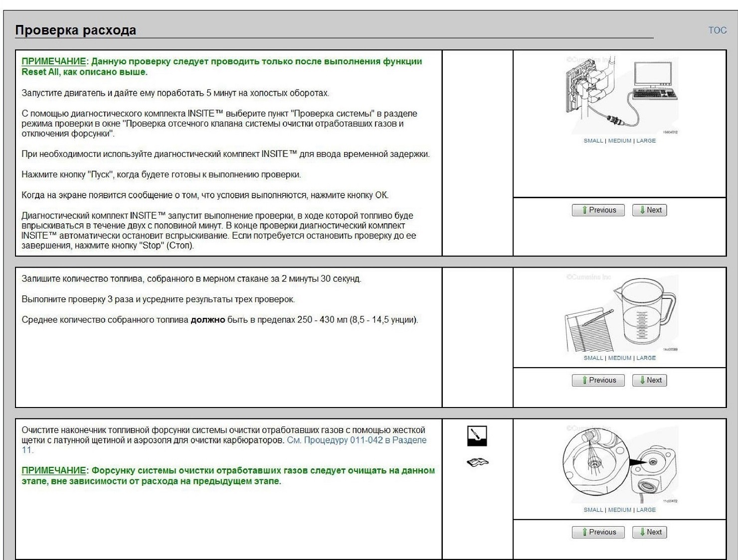The image size is (738, 560).
Task: Click text 'Когда на экране появится сообщение'
Action: (98, 195)
